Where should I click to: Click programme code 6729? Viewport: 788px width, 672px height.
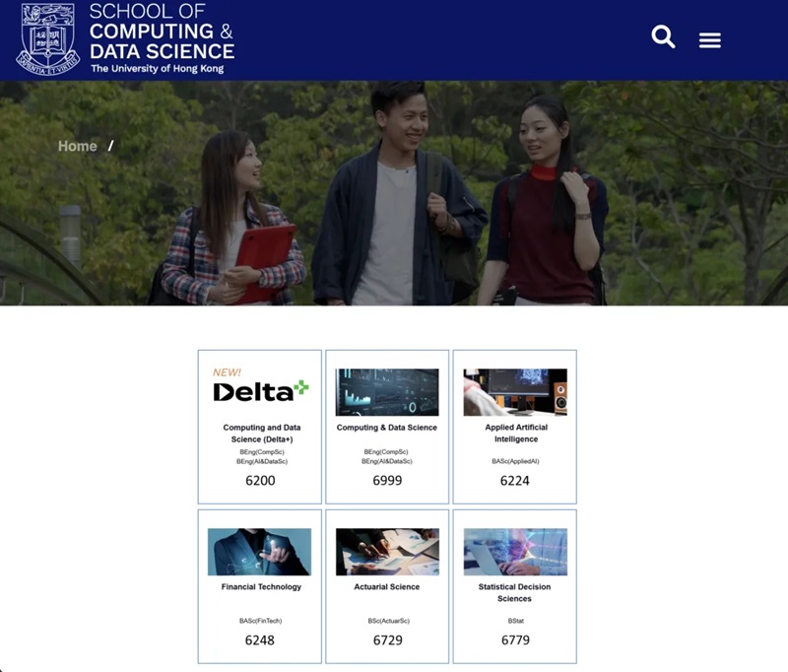(387, 640)
